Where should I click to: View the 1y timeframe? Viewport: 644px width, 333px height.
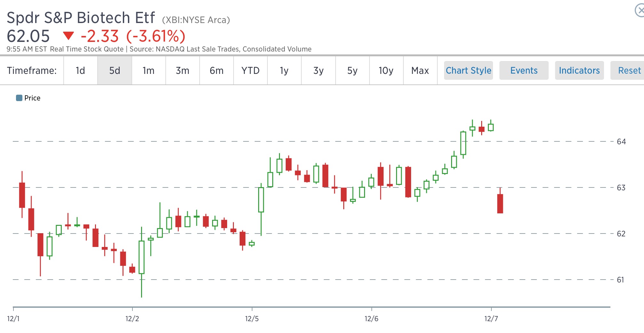point(284,70)
